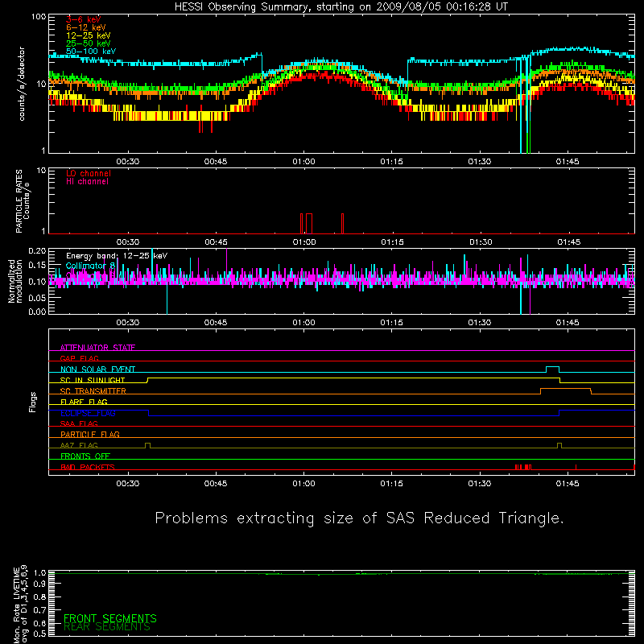Click the SAA_FLAG label
644x644 pixels.
(x=79, y=423)
